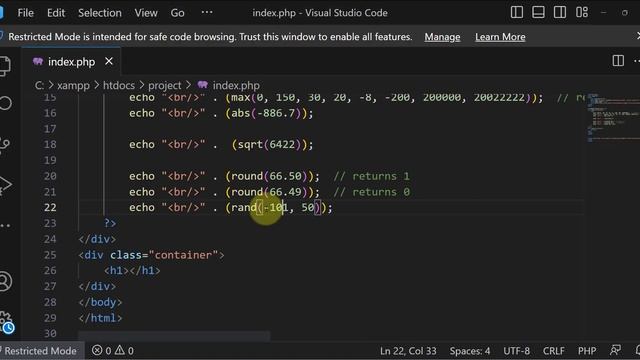Open the View menu

coord(146,13)
